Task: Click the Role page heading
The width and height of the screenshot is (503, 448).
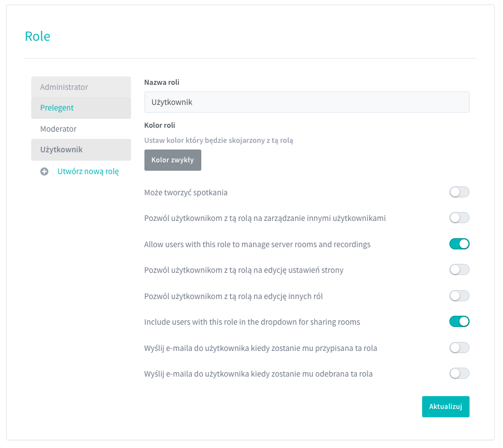Action: [37, 36]
